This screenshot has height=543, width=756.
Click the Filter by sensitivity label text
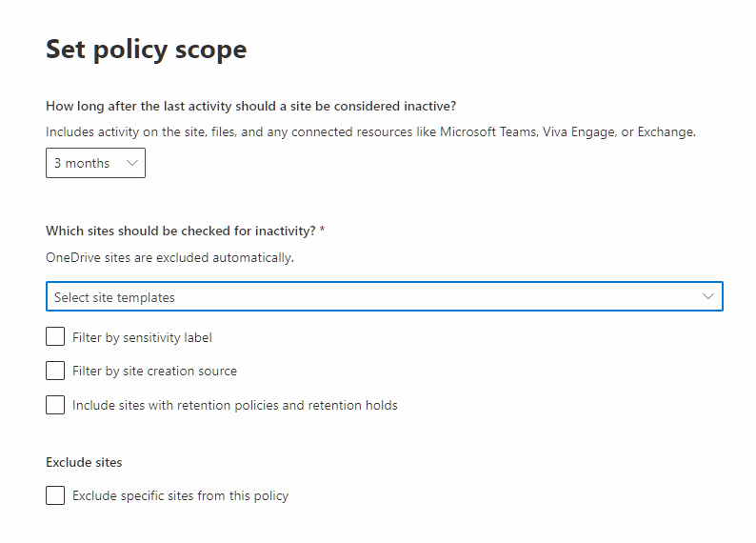142,337
